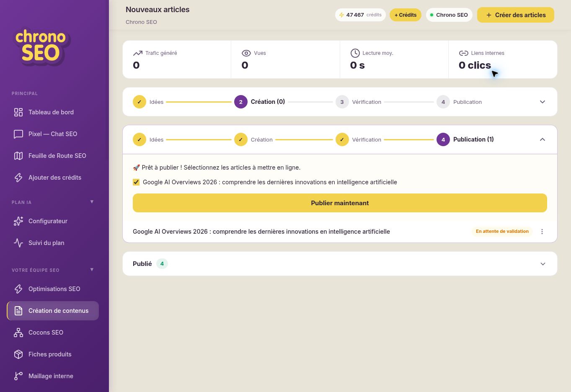
Task: Click the Feuille de Route SEO map icon
Action: pos(18,156)
